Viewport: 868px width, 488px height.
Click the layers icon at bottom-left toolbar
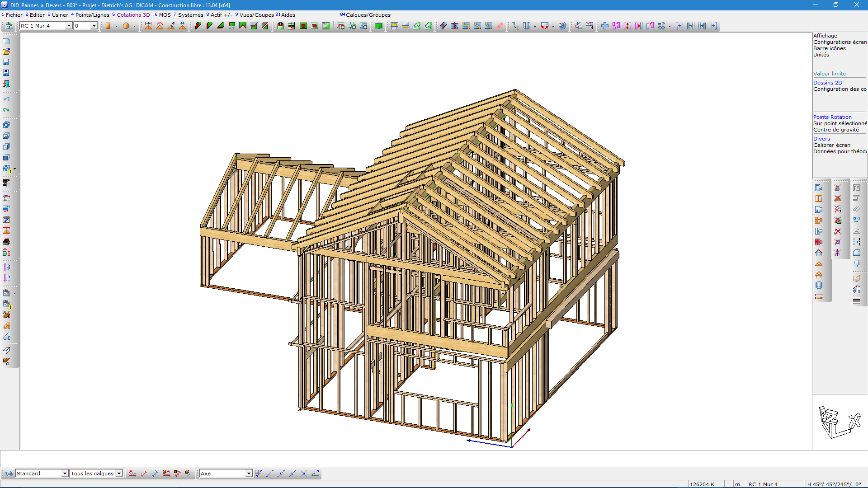pos(9,474)
